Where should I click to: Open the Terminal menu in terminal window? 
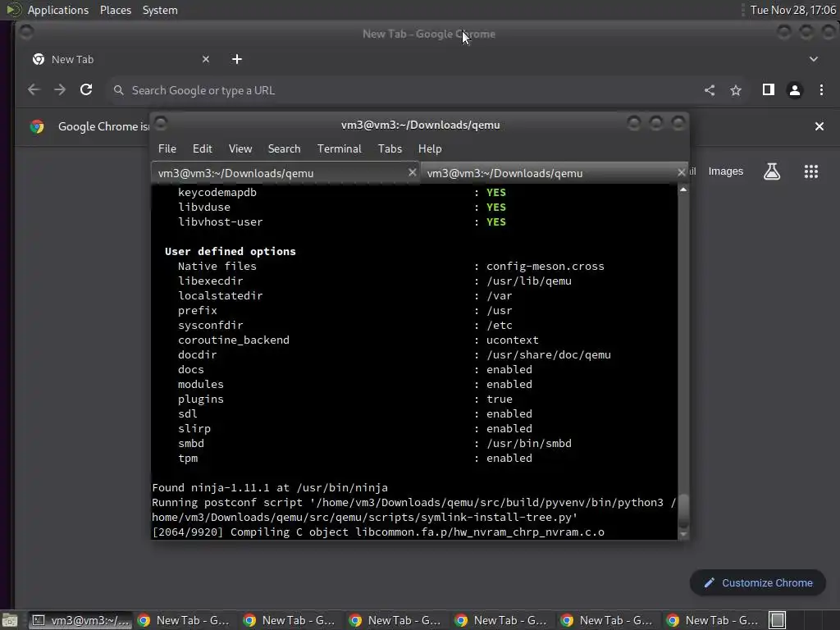339,149
